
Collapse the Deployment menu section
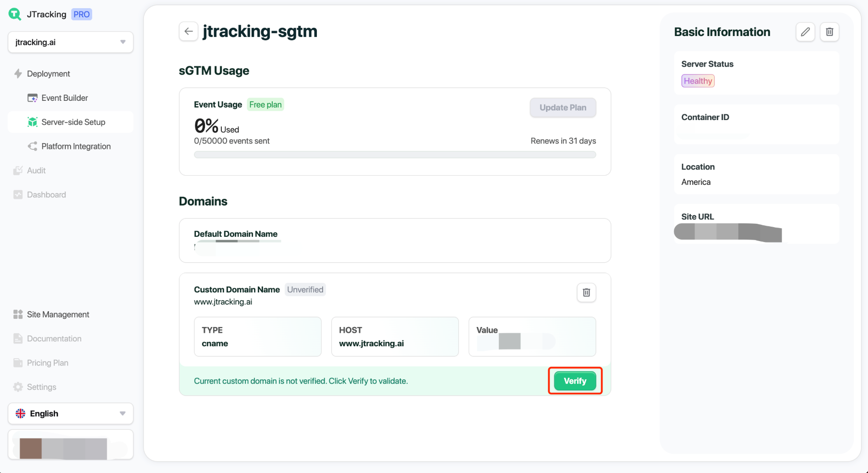pos(48,73)
